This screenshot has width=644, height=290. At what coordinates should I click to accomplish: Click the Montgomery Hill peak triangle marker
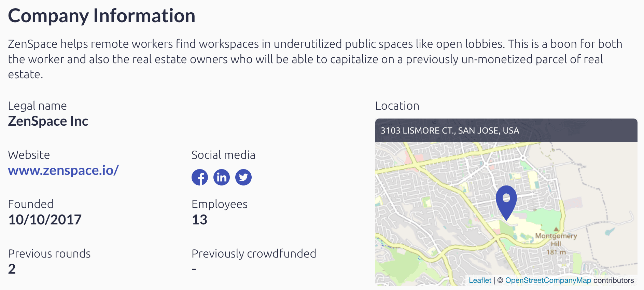pos(556,229)
